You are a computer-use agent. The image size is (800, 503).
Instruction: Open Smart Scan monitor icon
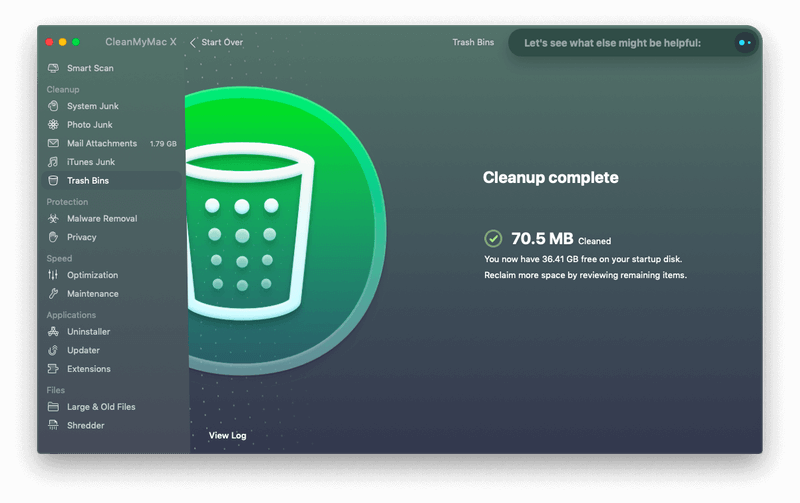coord(53,68)
